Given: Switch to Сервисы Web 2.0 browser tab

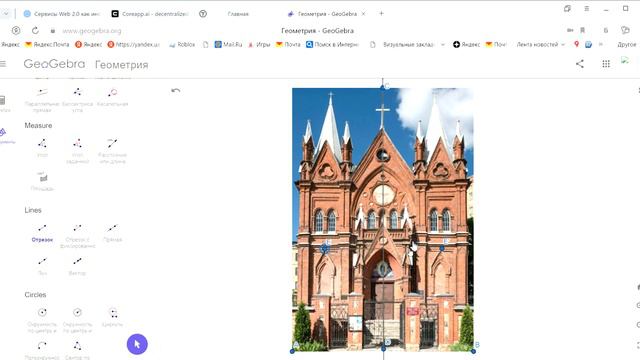Looking at the screenshot, I should [x=62, y=14].
